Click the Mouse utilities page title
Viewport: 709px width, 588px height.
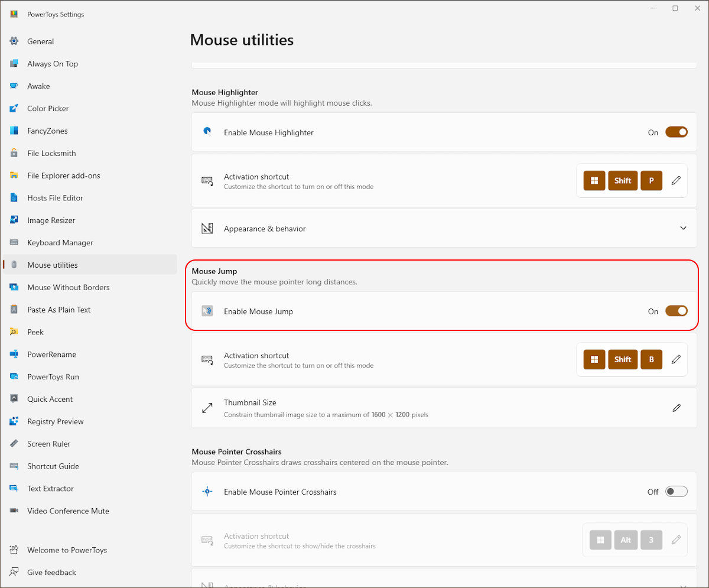click(242, 40)
